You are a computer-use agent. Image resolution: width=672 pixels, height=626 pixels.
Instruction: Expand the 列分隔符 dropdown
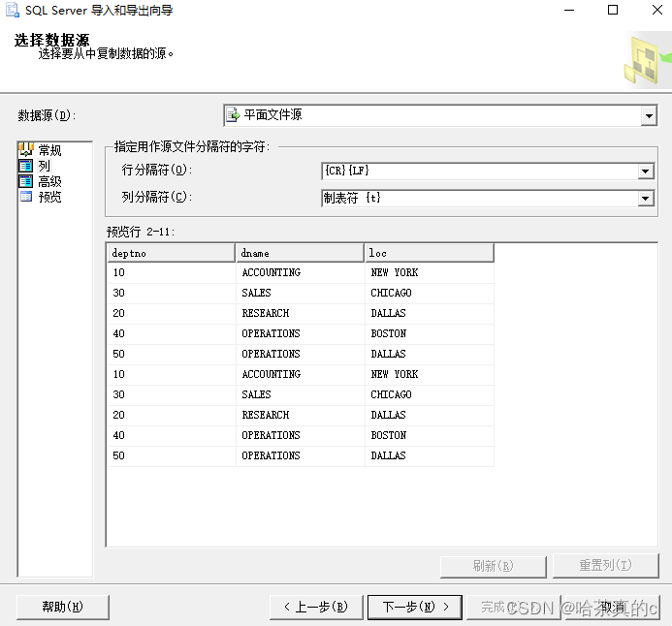pyautogui.click(x=645, y=199)
